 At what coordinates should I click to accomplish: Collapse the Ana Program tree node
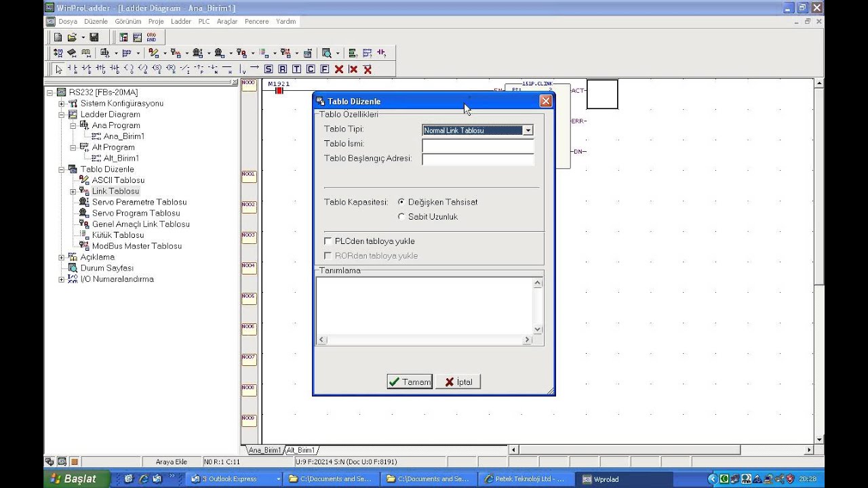click(x=73, y=125)
